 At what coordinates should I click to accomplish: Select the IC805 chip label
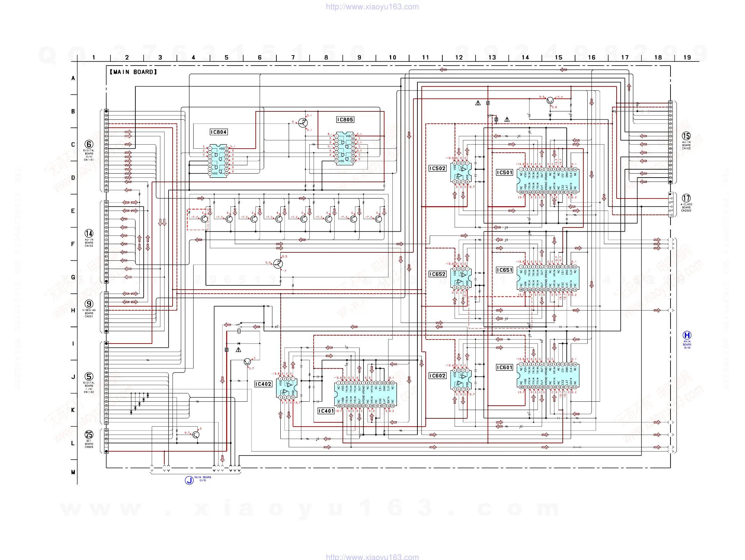(345, 119)
